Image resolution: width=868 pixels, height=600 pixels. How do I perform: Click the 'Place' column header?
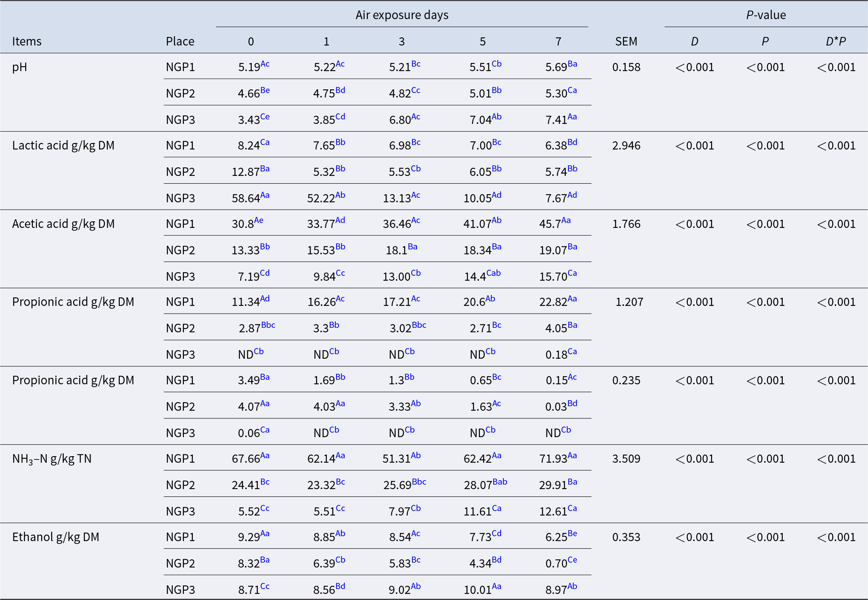point(180,41)
